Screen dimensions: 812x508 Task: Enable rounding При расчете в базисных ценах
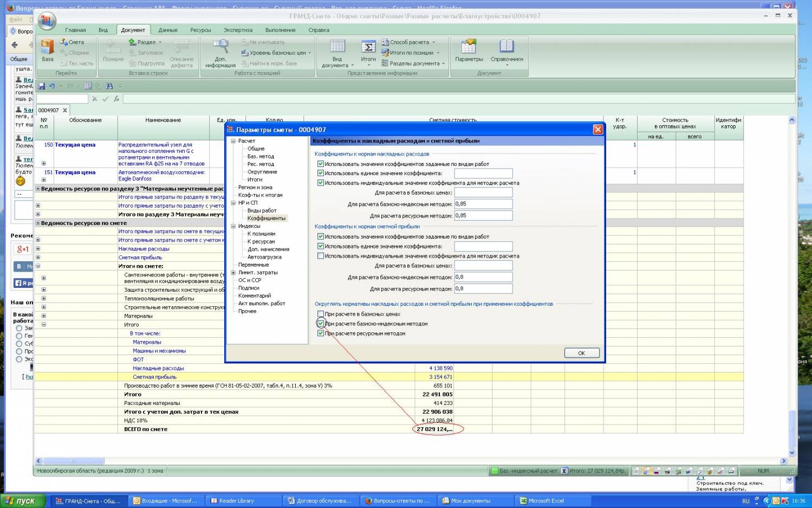pos(321,314)
